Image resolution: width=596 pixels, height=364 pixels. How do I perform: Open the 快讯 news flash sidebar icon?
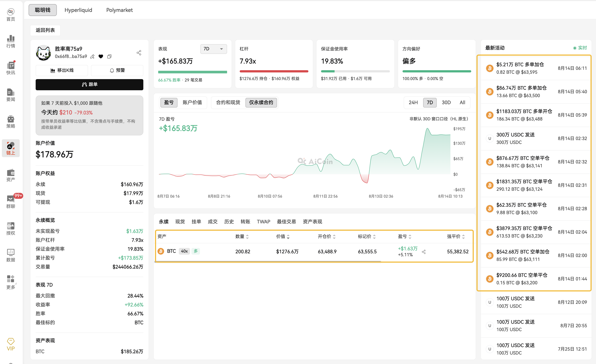tap(11, 68)
